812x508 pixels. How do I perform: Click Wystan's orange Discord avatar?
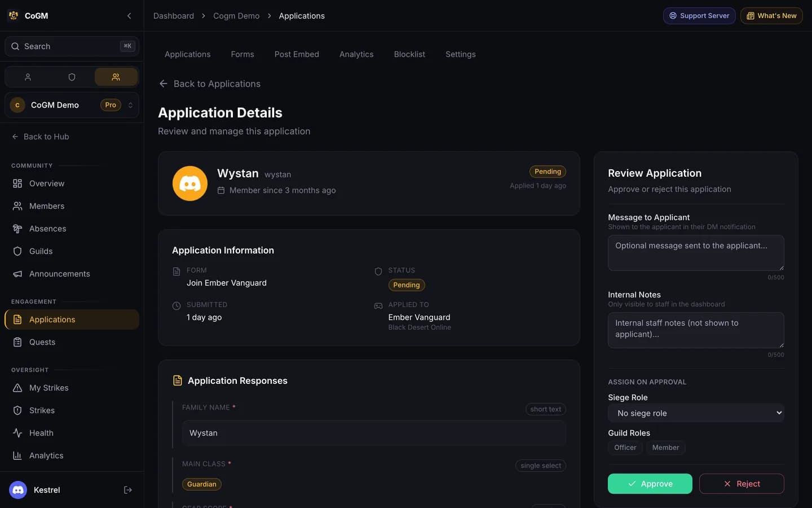[x=190, y=183]
